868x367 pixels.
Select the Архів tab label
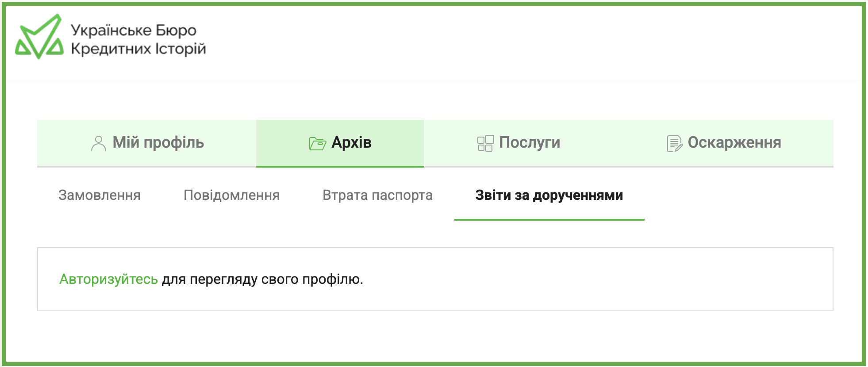351,143
